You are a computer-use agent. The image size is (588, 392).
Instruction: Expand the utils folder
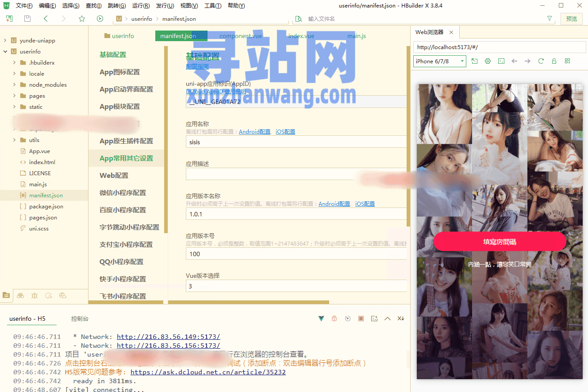click(x=14, y=140)
